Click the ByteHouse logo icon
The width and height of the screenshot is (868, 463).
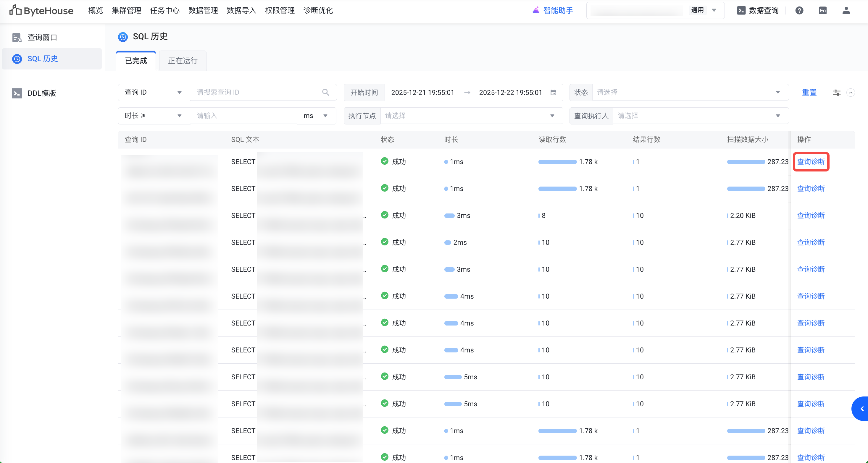[x=15, y=10]
